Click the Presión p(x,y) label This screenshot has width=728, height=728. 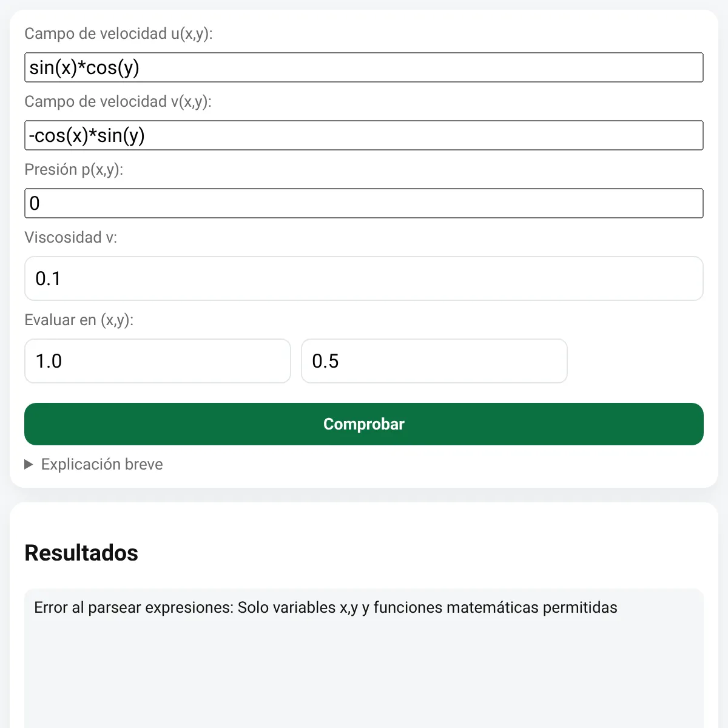tap(73, 169)
